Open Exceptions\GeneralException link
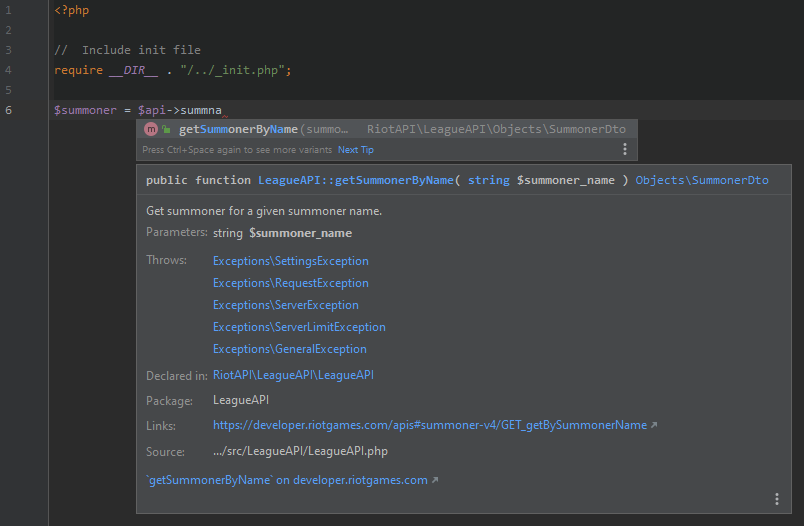The height and width of the screenshot is (526, 804). coord(290,349)
